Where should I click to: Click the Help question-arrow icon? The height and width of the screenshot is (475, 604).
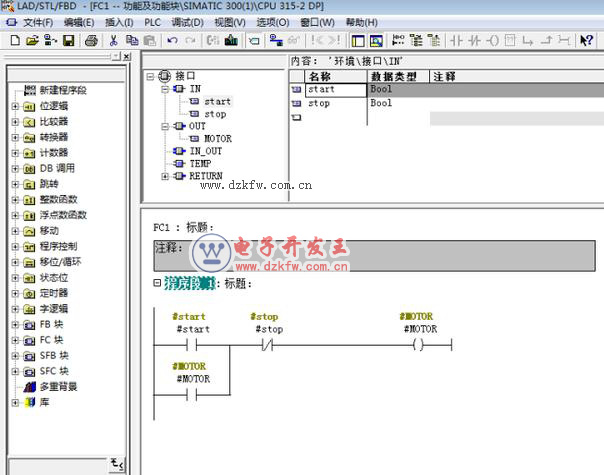(x=586, y=40)
